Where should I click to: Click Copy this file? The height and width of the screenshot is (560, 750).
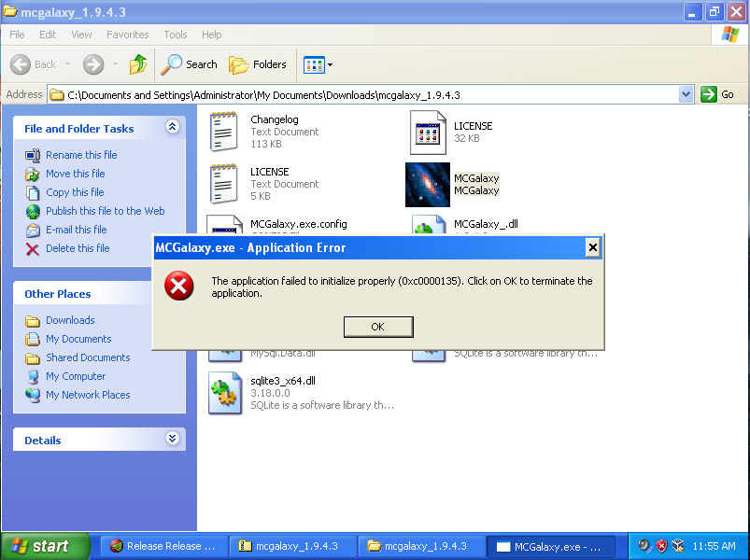pyautogui.click(x=75, y=192)
